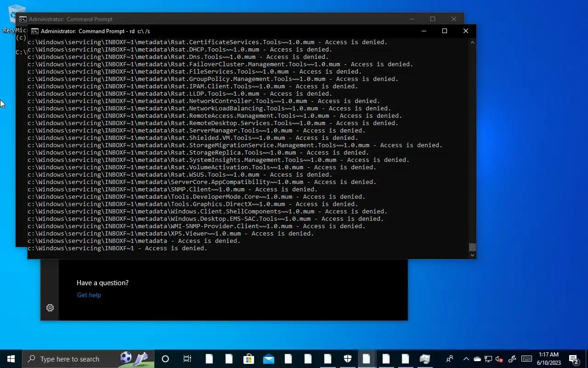The height and width of the screenshot is (368, 588).
Task: Click the front Command Prompt title bar icon
Action: (34, 31)
